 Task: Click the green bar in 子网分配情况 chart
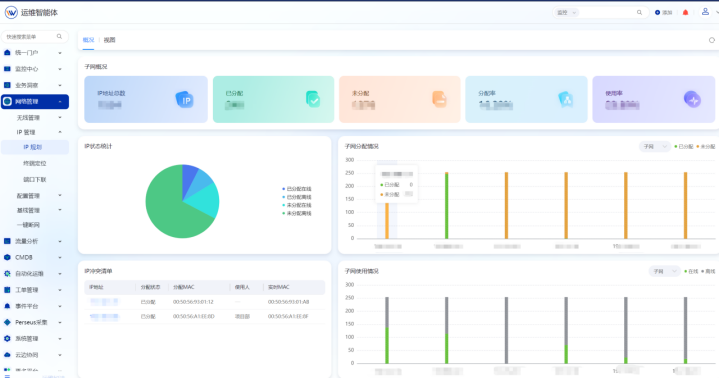(x=446, y=206)
